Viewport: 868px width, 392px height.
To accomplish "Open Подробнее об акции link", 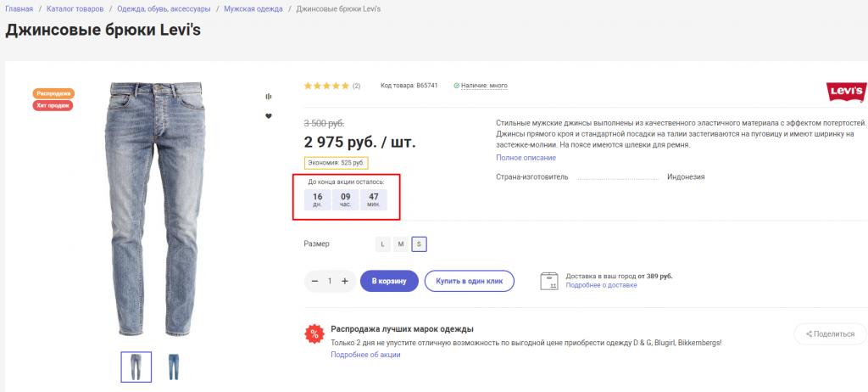I will [x=365, y=355].
